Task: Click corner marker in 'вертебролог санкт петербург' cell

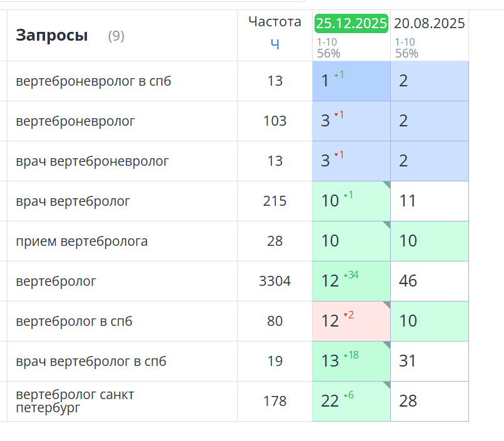Action: (387, 385)
